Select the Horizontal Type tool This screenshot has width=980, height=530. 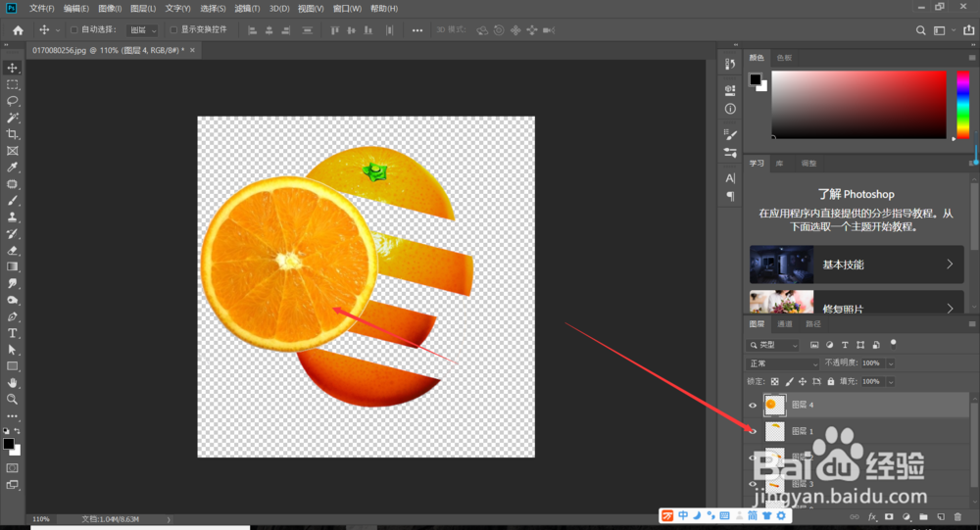(x=12, y=333)
